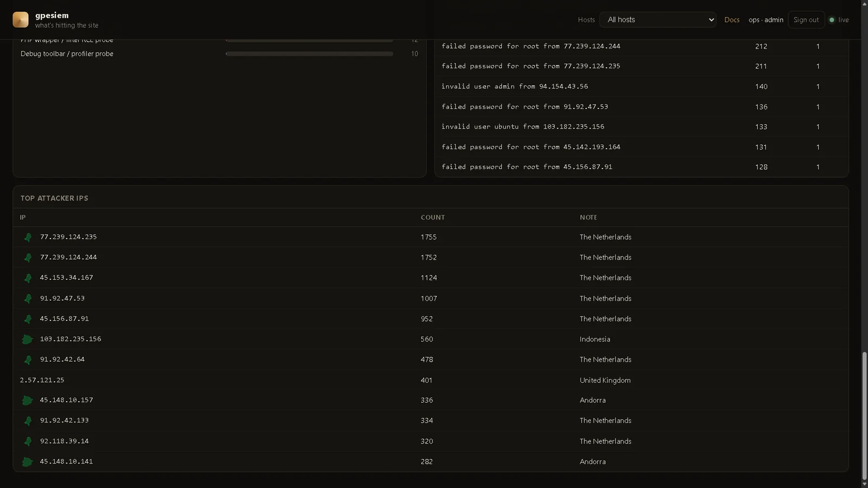This screenshot has width=868, height=488.
Task: Click flag icon next to 45.153.34.167
Action: click(x=28, y=278)
